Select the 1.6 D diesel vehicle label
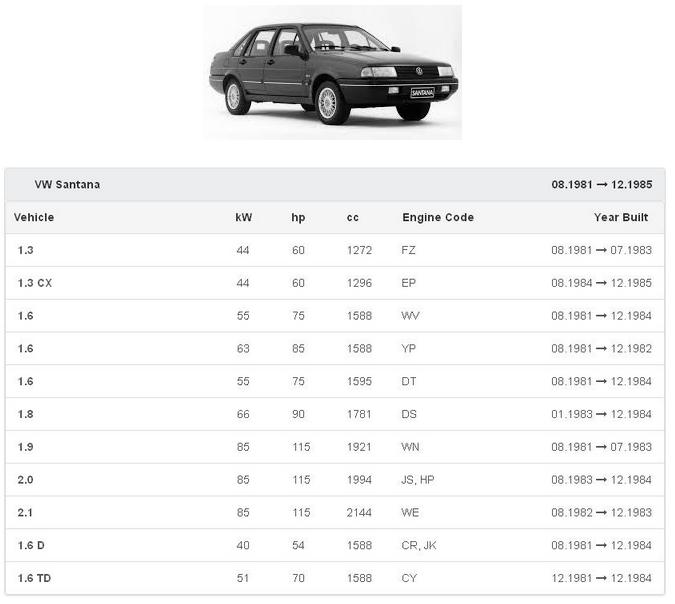Screen dimensions: 675x604 pyautogui.click(x=32, y=546)
